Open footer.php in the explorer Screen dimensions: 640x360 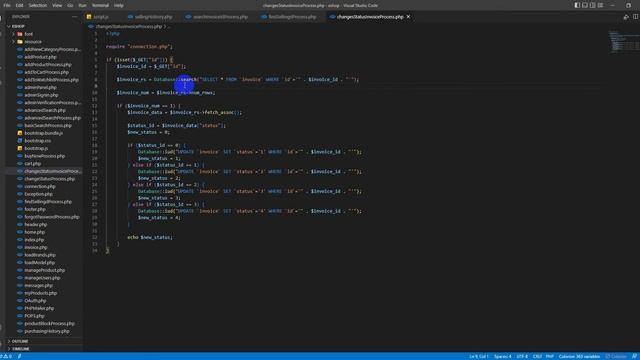tap(35, 209)
